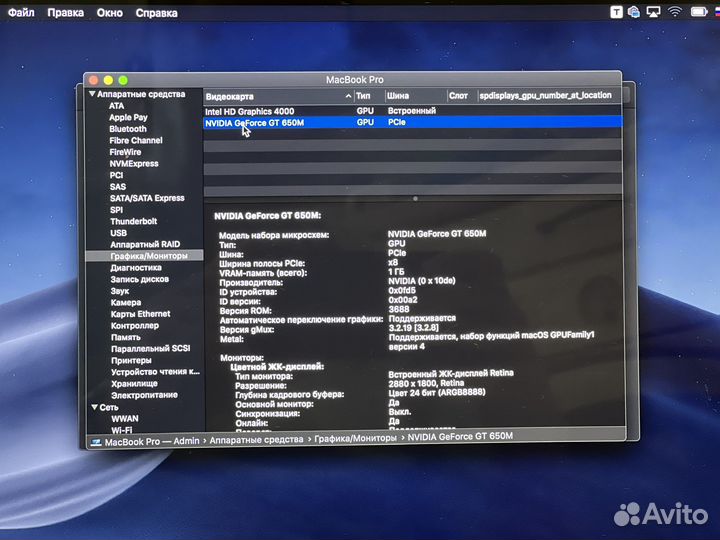
Task: Click Графика/Мониторы in path bar
Action: click(355, 439)
